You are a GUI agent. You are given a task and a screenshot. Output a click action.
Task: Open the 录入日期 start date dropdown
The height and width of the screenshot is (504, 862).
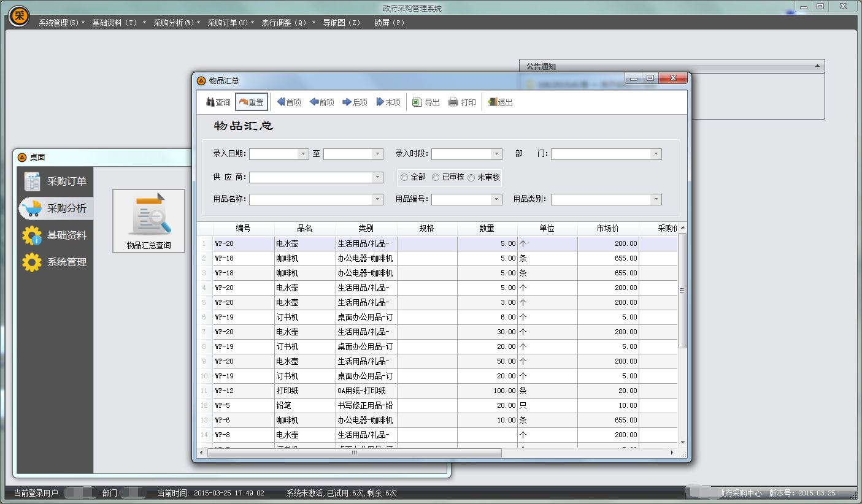point(303,154)
